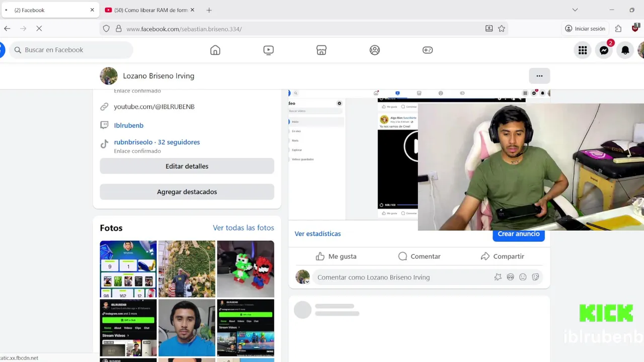Click the sticker icon in comment box
The width and height of the screenshot is (644, 362).
coord(535,277)
